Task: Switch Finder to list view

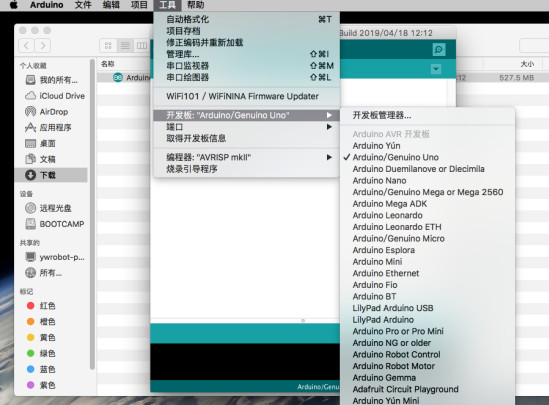Action: [125, 46]
